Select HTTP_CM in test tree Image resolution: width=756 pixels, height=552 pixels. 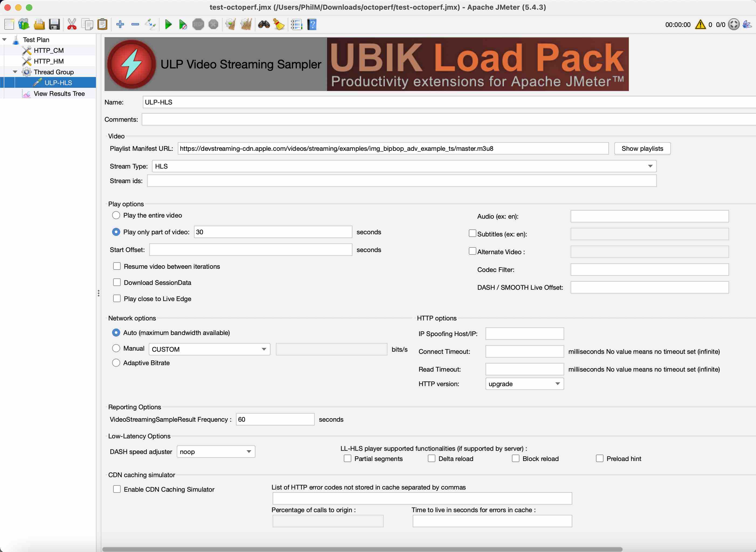pos(48,50)
